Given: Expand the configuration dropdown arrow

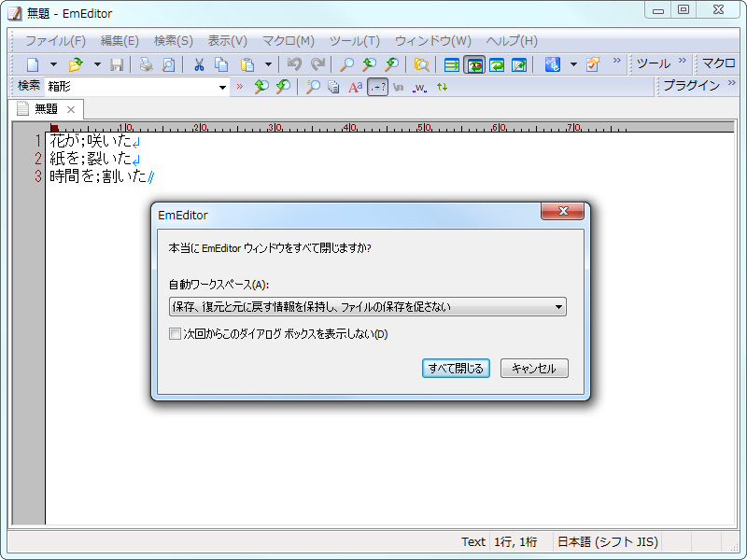Looking at the screenshot, I should 573,64.
